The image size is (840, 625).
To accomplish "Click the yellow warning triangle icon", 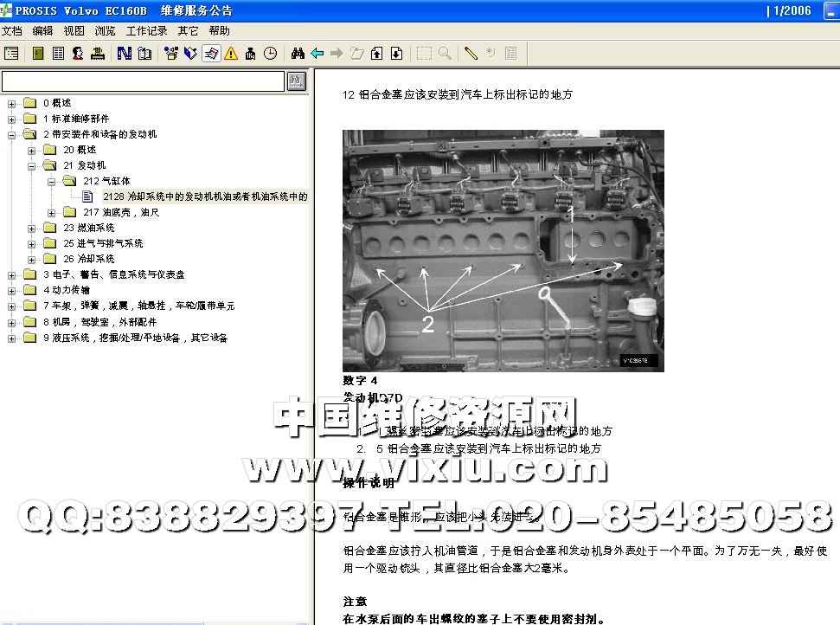I will [x=231, y=53].
